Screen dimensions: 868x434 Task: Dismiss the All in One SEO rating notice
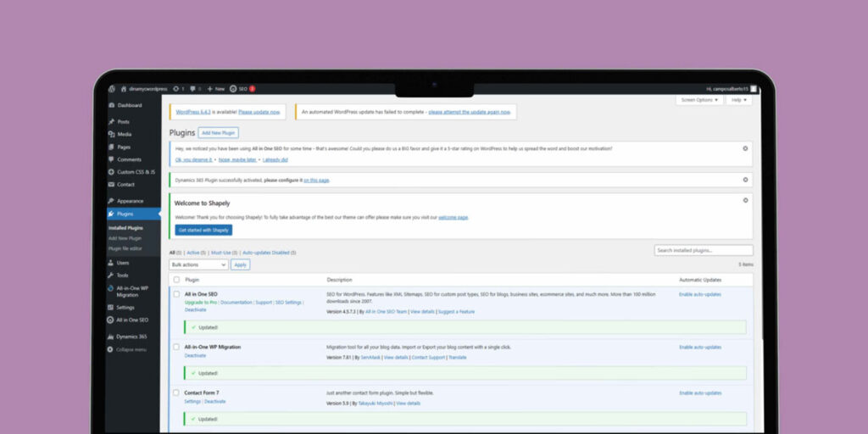pyautogui.click(x=745, y=148)
